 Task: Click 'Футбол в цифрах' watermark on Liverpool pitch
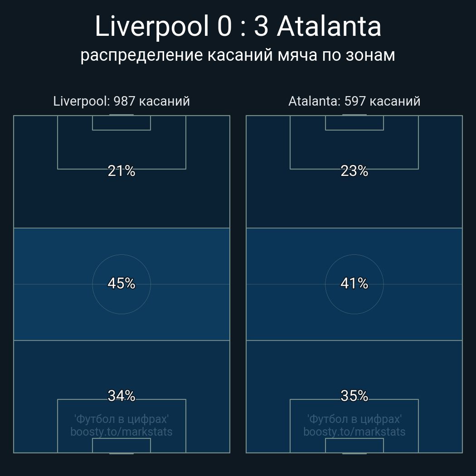coord(121,418)
